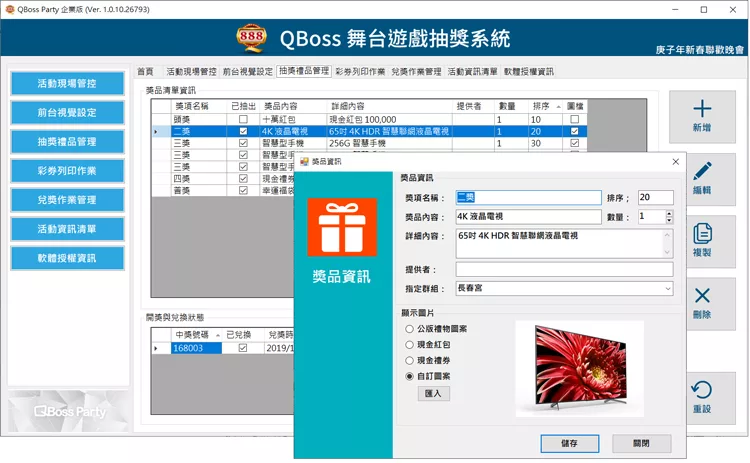The height and width of the screenshot is (463, 750).
Task: Open the 指定群組 dropdown
Action: coord(667,289)
